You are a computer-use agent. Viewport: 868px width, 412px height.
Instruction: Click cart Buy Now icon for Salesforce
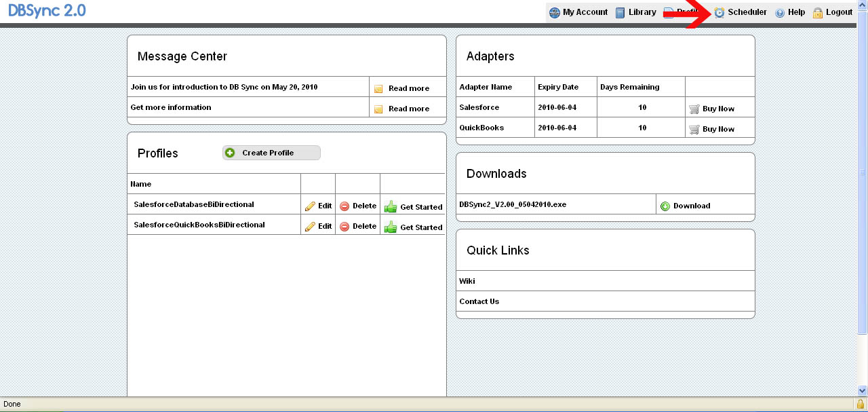pos(694,109)
